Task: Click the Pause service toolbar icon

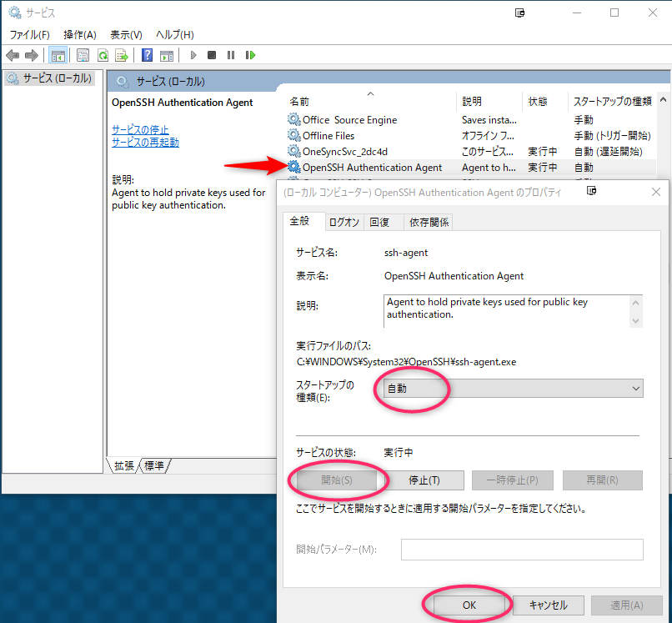Action: (x=231, y=55)
